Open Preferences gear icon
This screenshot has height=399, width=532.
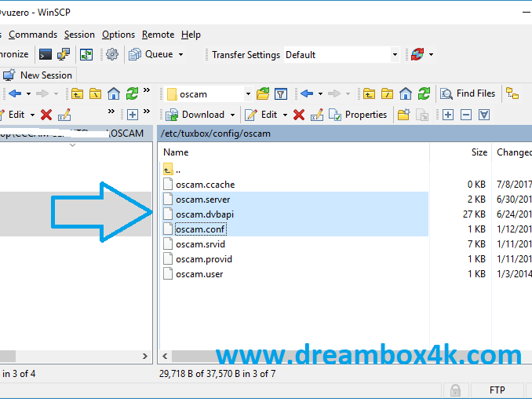coord(112,54)
